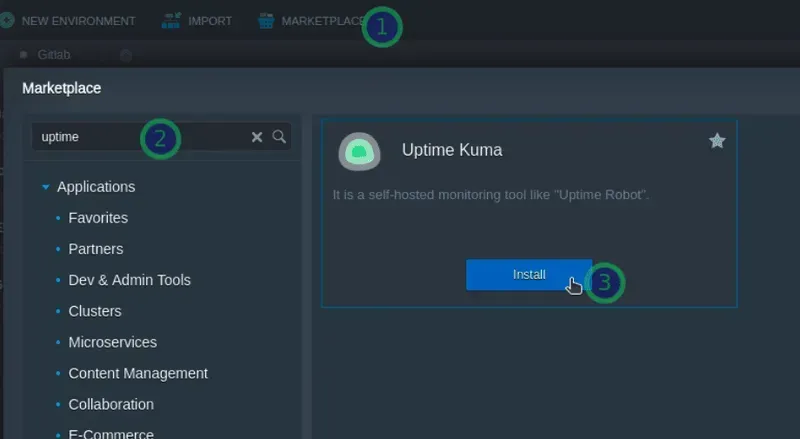Click the New Environment button label
The height and width of the screenshot is (439, 800).
[x=78, y=21]
